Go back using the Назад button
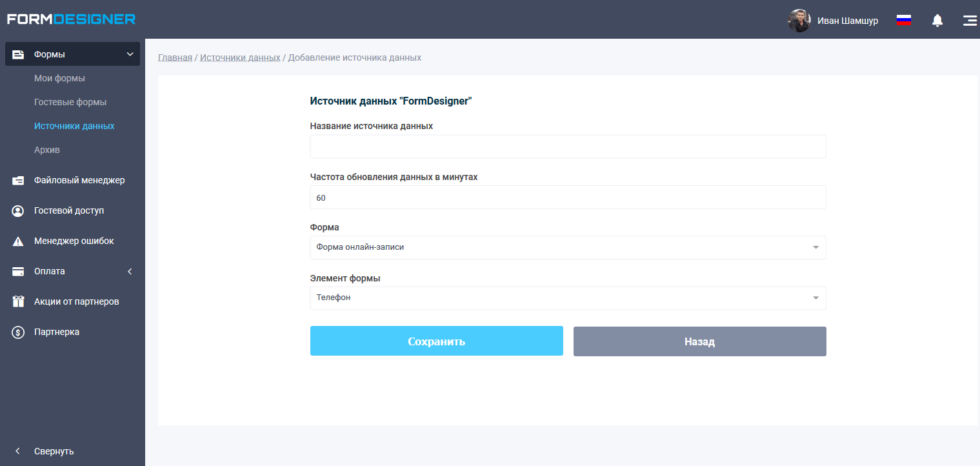The image size is (980, 466). pyautogui.click(x=699, y=341)
